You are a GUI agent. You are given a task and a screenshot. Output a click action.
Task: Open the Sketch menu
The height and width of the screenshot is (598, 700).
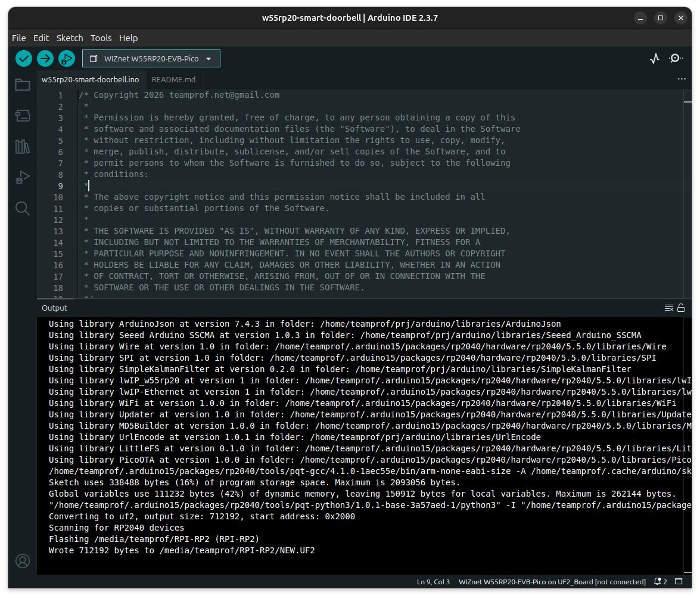tap(70, 38)
